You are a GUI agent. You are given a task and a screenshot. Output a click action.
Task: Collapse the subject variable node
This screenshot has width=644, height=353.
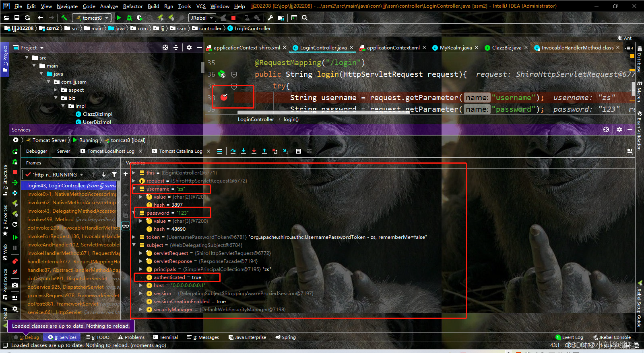click(x=134, y=245)
